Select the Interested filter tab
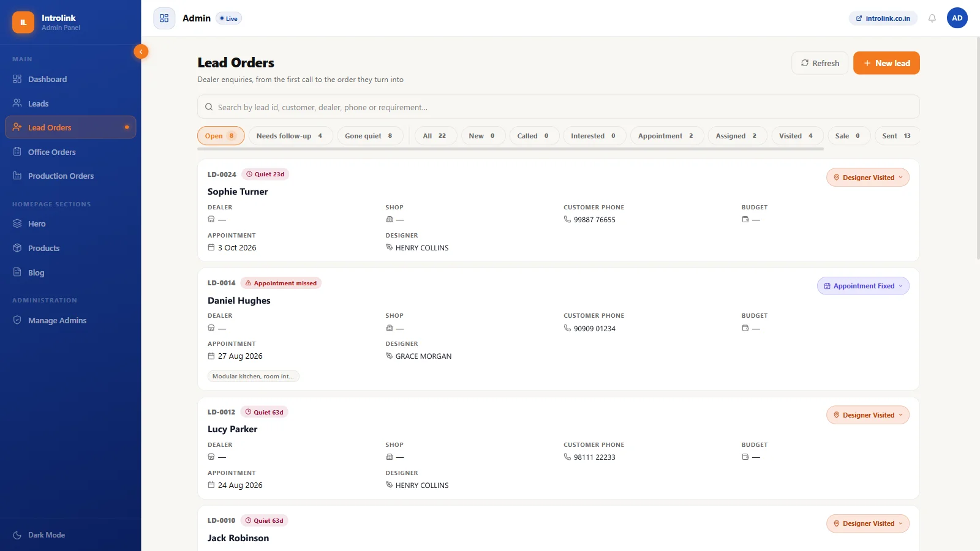This screenshot has height=551, width=980. pos(594,136)
